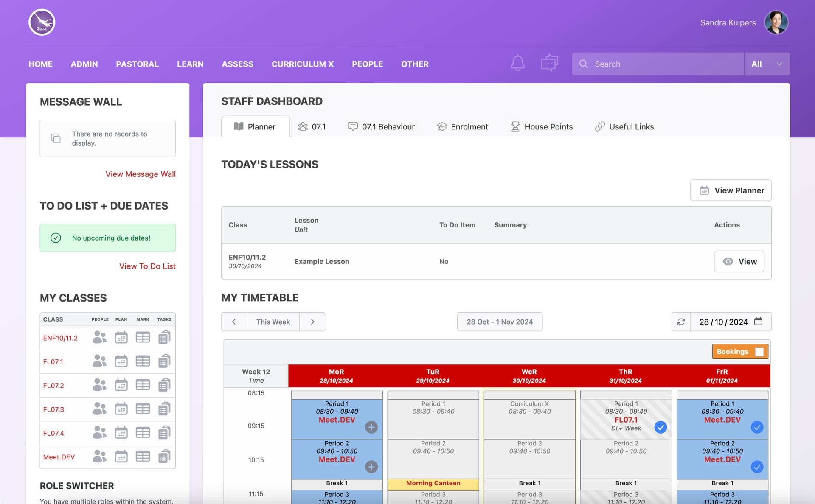Toggle the Bookings checkbox
815x504 pixels.
(759, 352)
